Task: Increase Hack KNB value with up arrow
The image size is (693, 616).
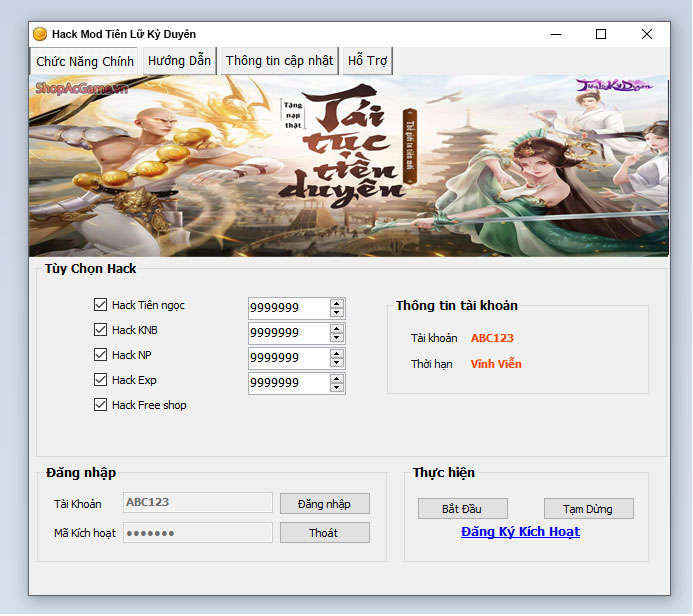Action: pyautogui.click(x=337, y=328)
